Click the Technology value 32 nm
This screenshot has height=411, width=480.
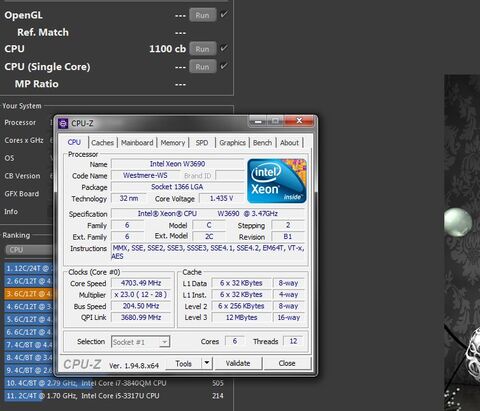point(129,198)
